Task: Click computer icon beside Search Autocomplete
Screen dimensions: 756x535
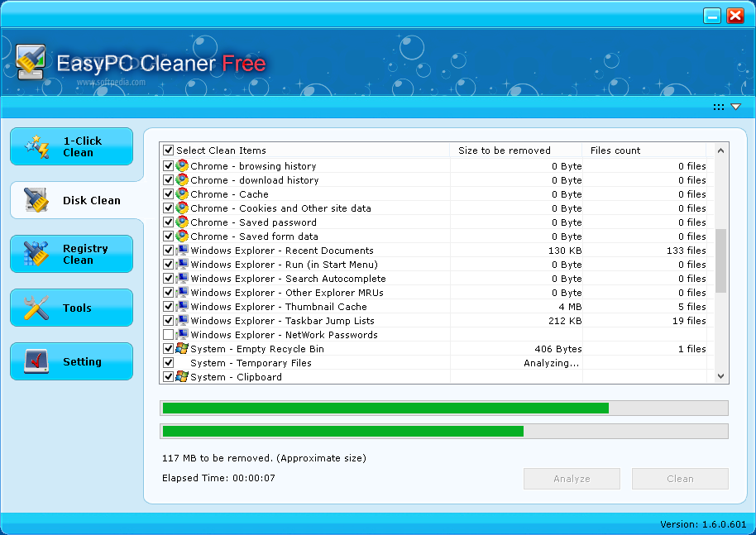Action: [182, 278]
